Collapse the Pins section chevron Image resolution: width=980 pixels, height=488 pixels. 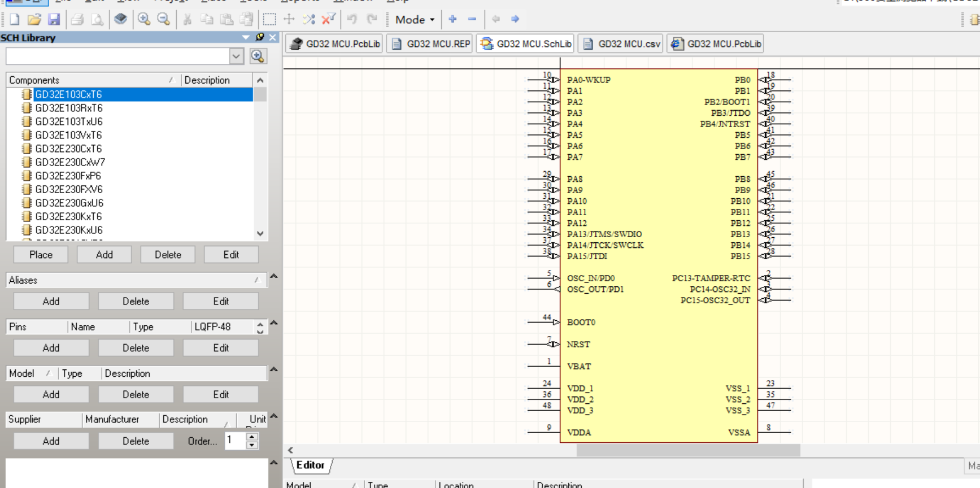[x=274, y=323]
